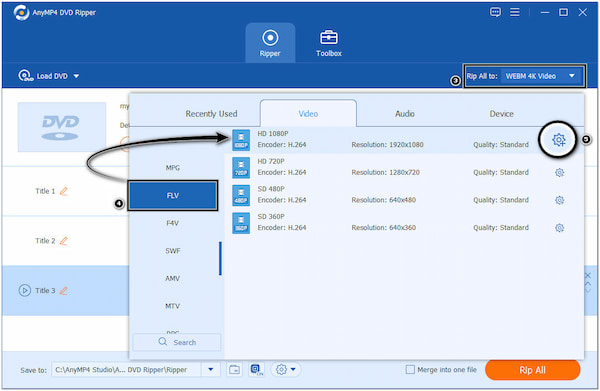The width and height of the screenshot is (600, 391).
Task: Click the DVD disc thumbnail
Action: 62,127
